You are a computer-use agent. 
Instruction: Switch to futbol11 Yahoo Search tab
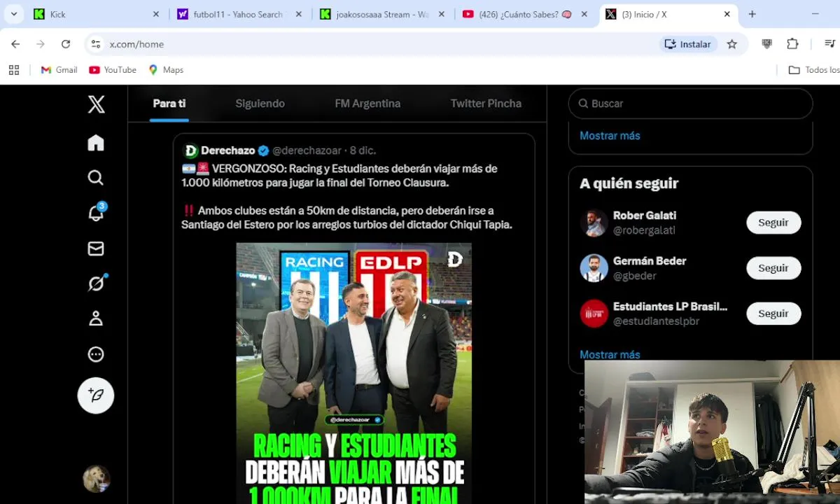tap(239, 14)
